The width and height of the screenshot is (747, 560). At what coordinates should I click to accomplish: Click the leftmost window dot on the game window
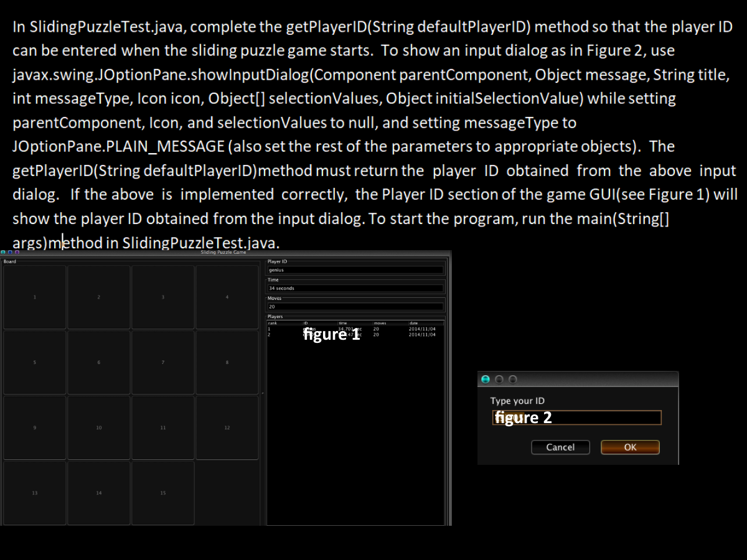click(3, 252)
